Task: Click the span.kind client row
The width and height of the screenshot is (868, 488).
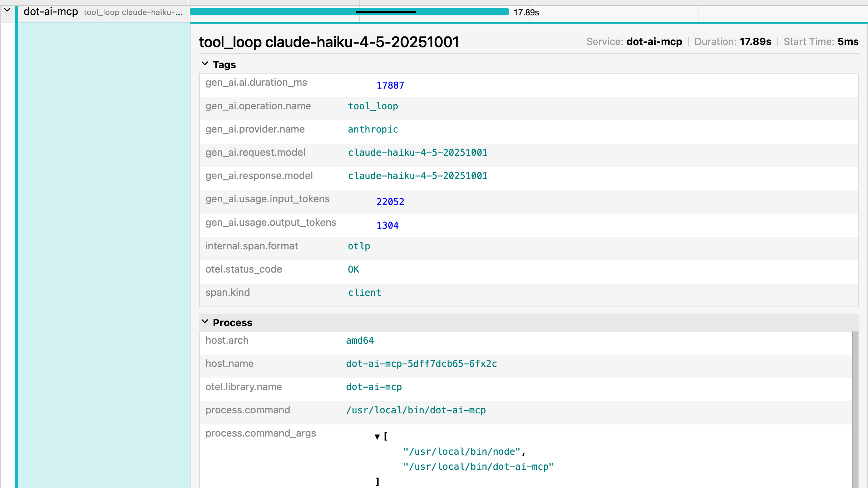Action: point(228,293)
